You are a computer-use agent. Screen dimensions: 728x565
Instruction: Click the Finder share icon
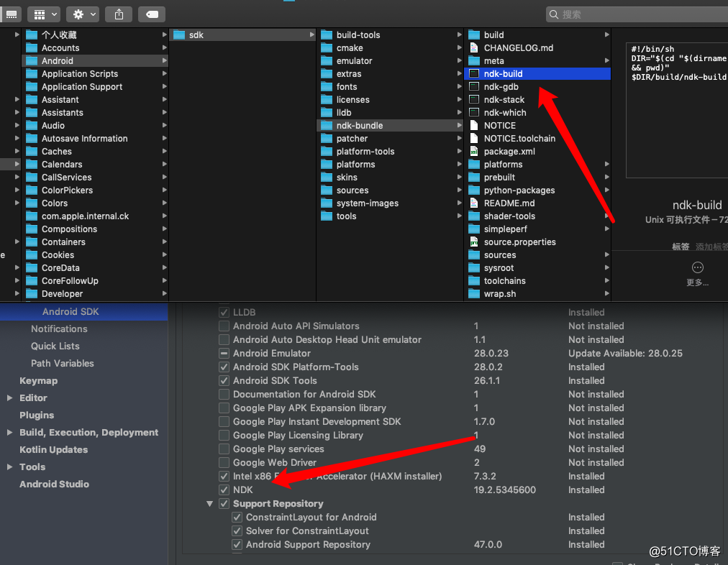[x=119, y=14]
